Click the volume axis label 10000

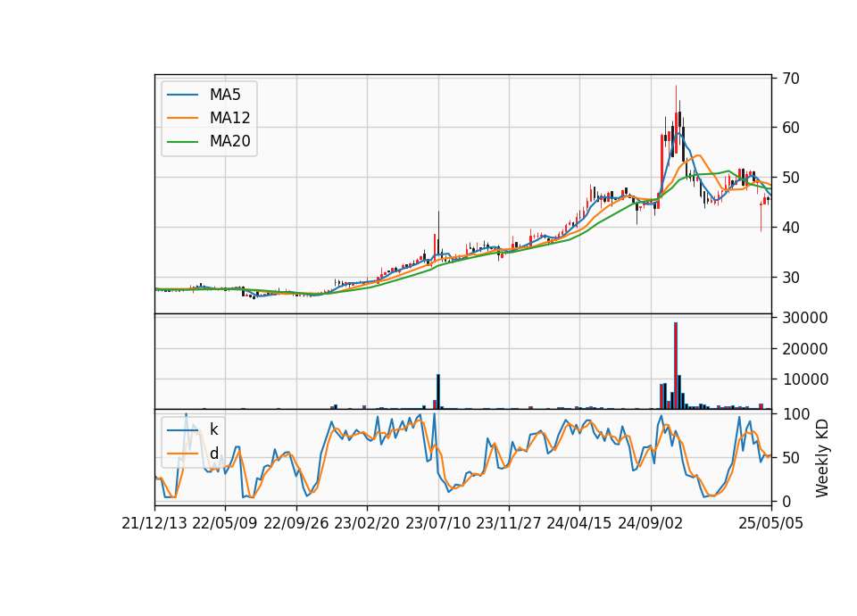click(x=805, y=379)
